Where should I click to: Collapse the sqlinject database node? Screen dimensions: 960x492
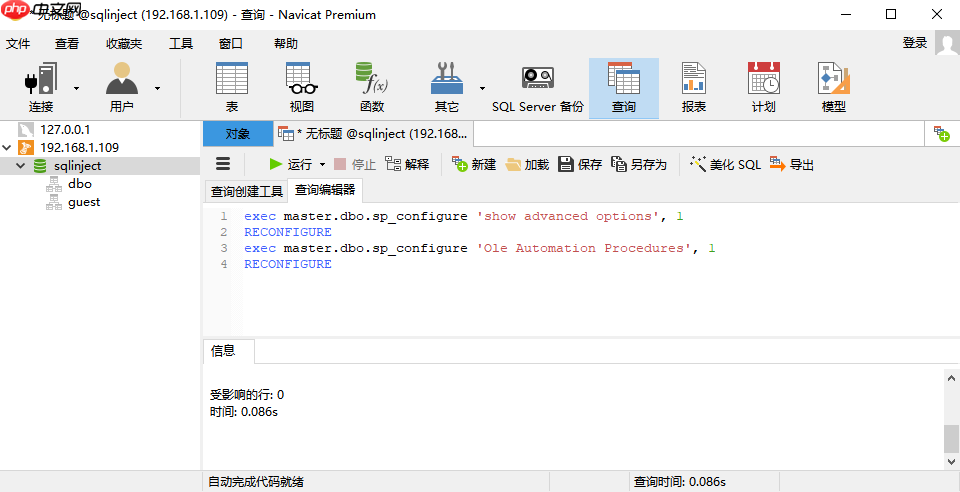click(21, 166)
